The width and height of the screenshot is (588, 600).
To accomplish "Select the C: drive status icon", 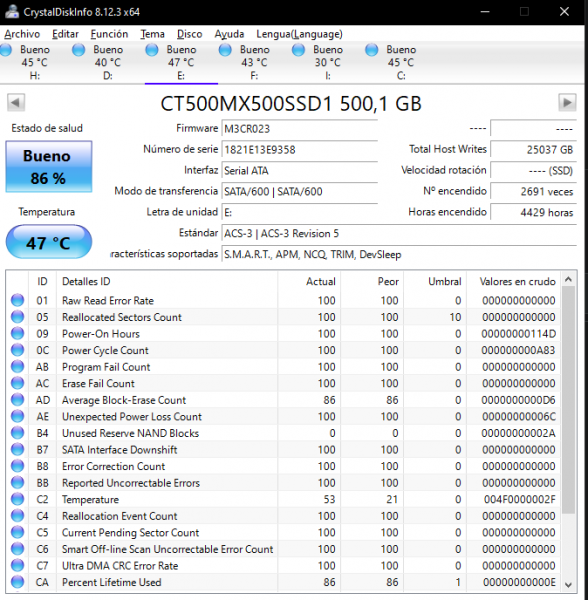I will [x=371, y=50].
